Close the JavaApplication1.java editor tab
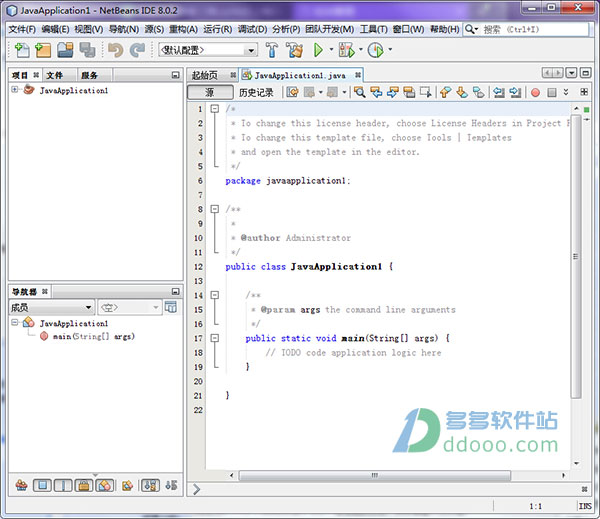Image resolution: width=600 pixels, height=519 pixels. [x=357, y=75]
